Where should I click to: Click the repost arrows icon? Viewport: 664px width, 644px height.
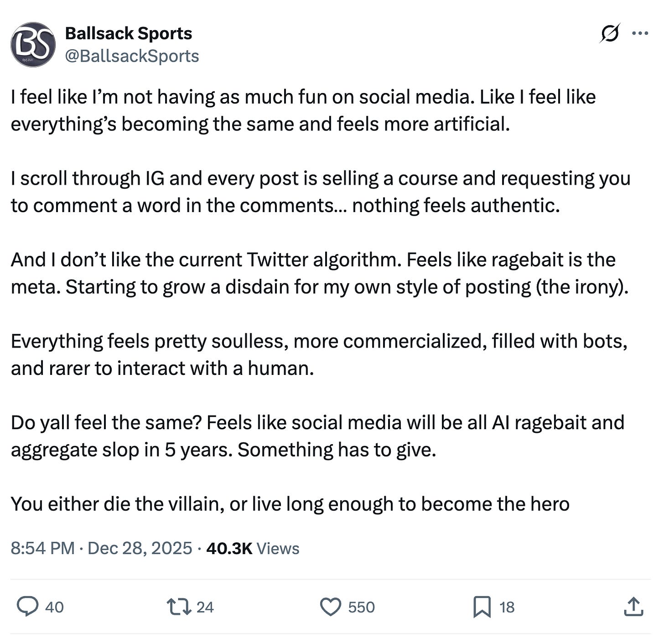[x=178, y=607]
